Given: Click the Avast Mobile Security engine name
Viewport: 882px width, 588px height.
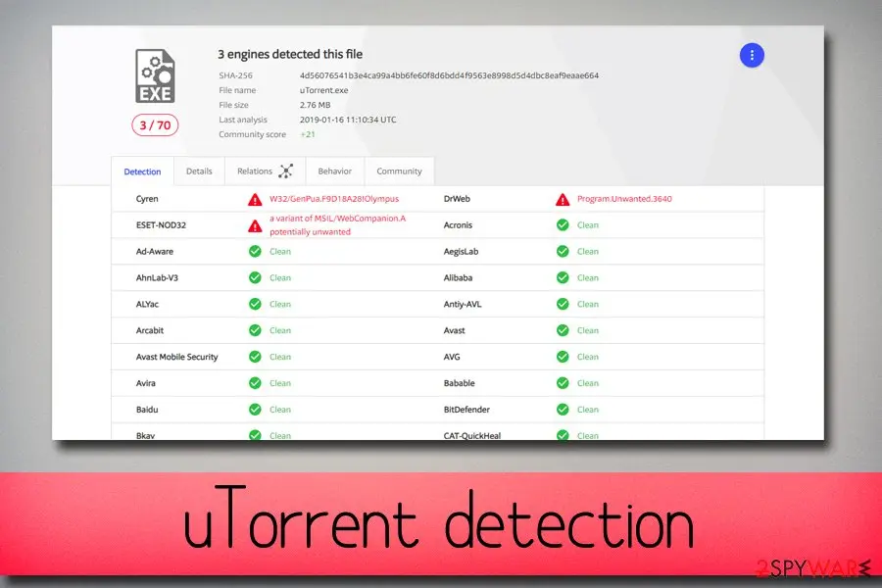Looking at the screenshot, I should [x=176, y=357].
